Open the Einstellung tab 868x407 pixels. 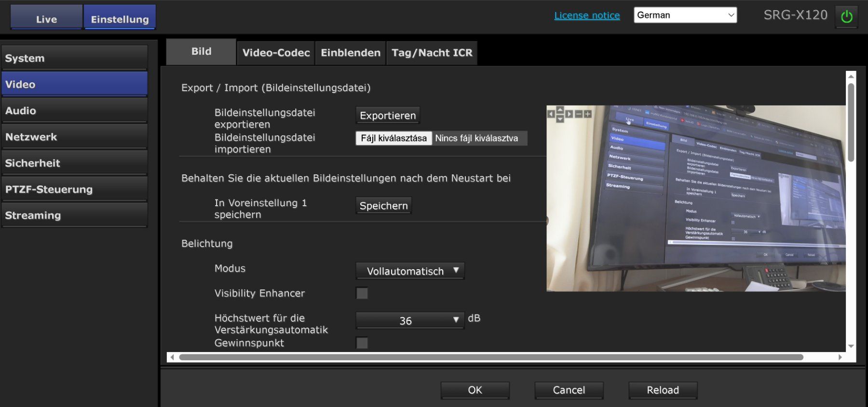point(120,17)
